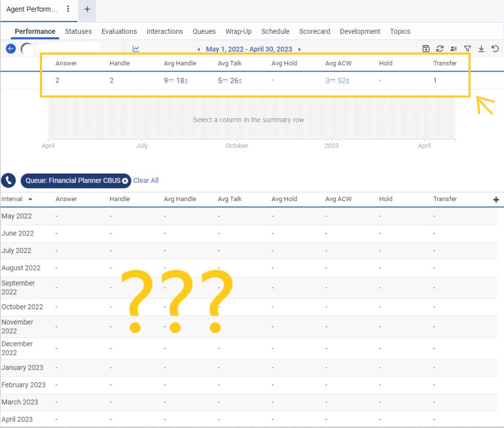Remove the Financial Planner CBUS queue filter
The image size is (504, 428).
[x=125, y=180]
